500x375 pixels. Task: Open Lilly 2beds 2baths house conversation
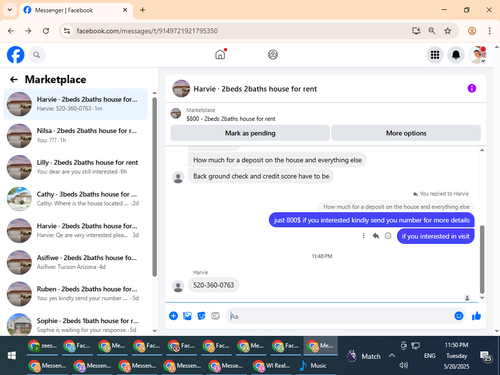pyautogui.click(x=75, y=167)
